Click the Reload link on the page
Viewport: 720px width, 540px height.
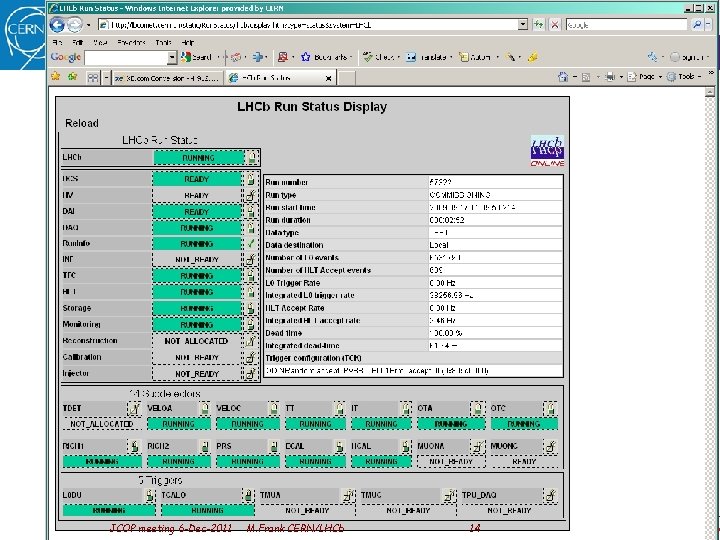pos(82,123)
